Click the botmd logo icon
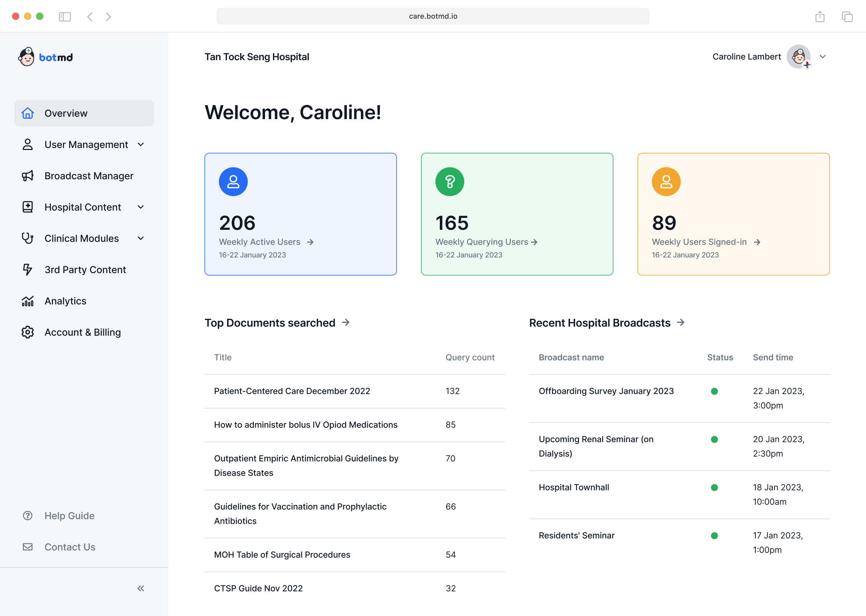 (x=26, y=57)
